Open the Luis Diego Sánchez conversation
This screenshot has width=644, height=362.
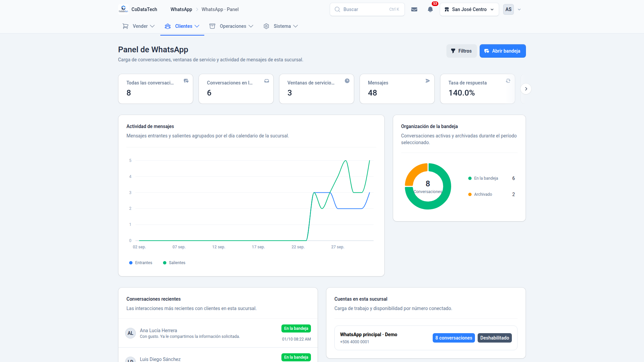tap(218, 355)
